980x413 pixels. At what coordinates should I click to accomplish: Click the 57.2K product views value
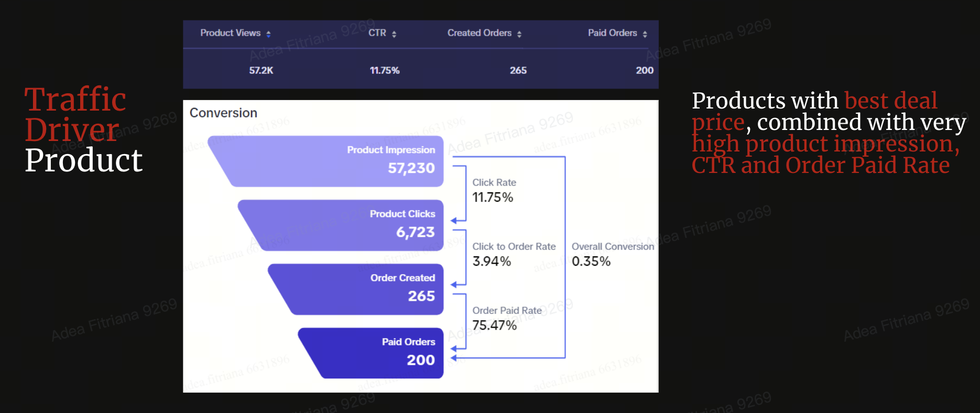click(261, 70)
